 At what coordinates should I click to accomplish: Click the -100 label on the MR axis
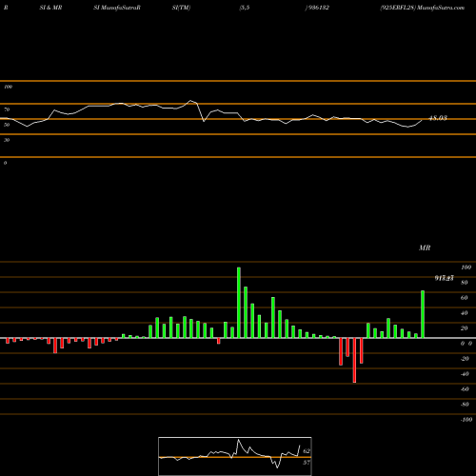466,420
